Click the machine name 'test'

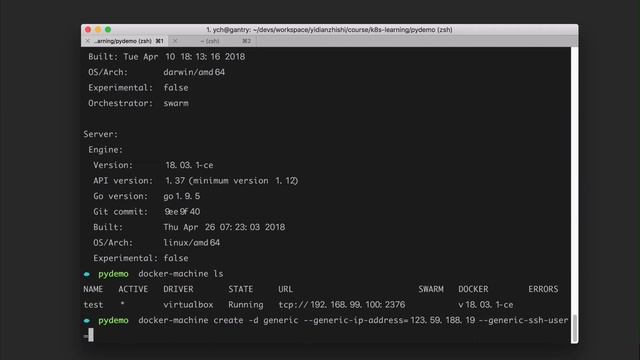[x=93, y=305]
